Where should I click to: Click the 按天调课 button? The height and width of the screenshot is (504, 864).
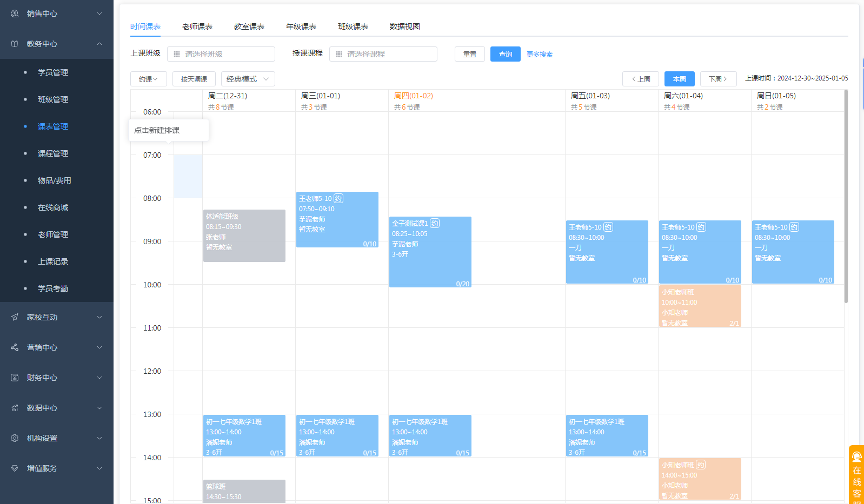tap(194, 79)
